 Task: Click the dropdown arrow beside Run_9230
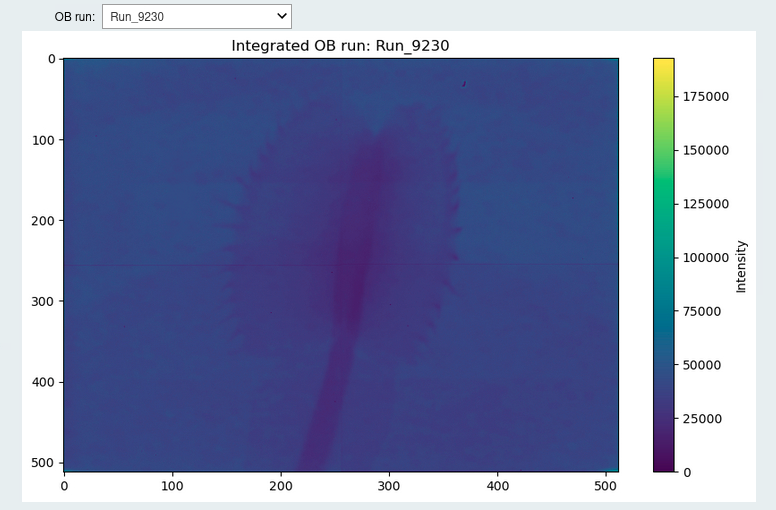point(281,16)
